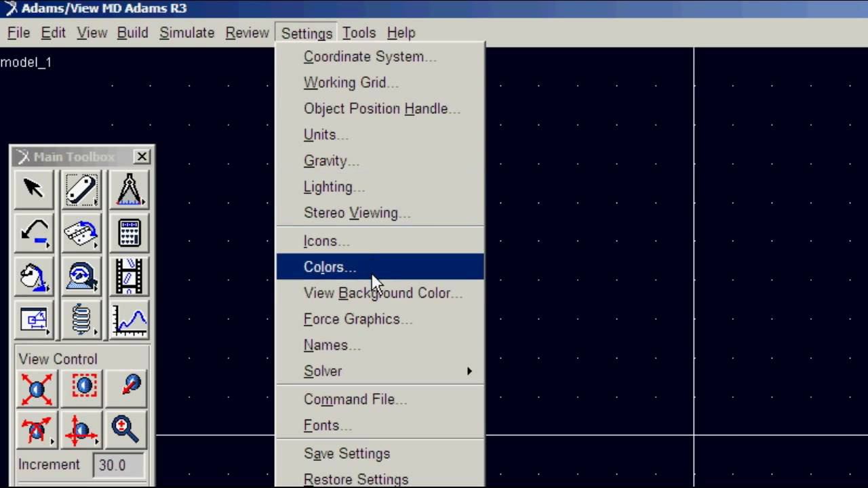
Task: Open the Fonts settings
Action: pyautogui.click(x=380, y=426)
